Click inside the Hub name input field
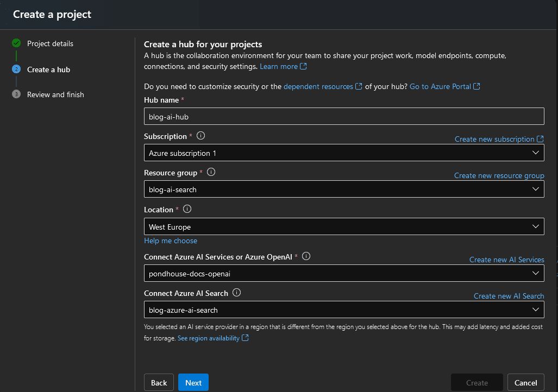The height and width of the screenshot is (392, 558). click(343, 116)
